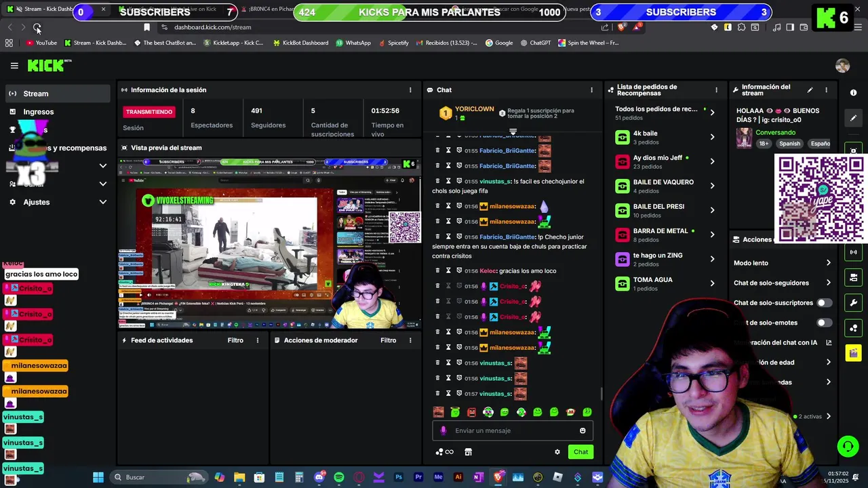Click the info icon on right sidebar

point(854,93)
